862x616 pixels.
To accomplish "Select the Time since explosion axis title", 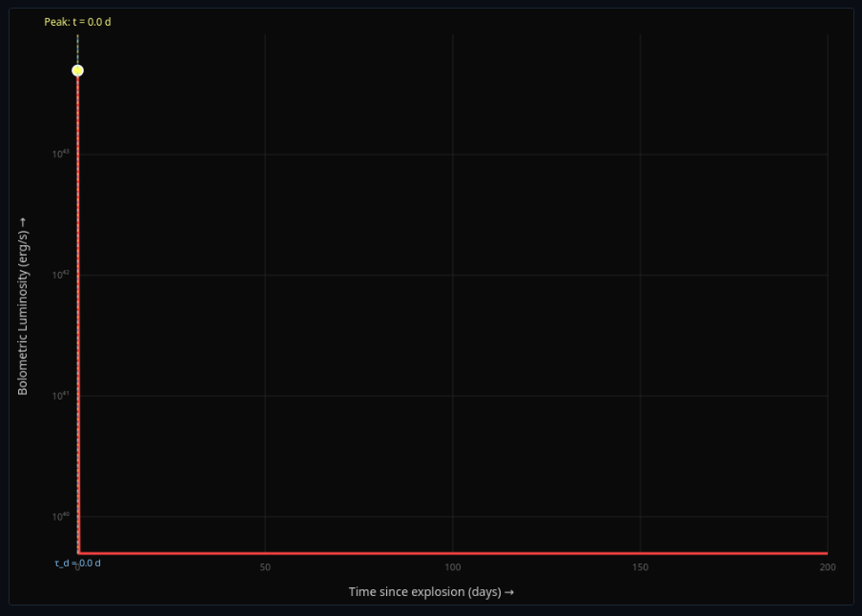I will [x=431, y=591].
